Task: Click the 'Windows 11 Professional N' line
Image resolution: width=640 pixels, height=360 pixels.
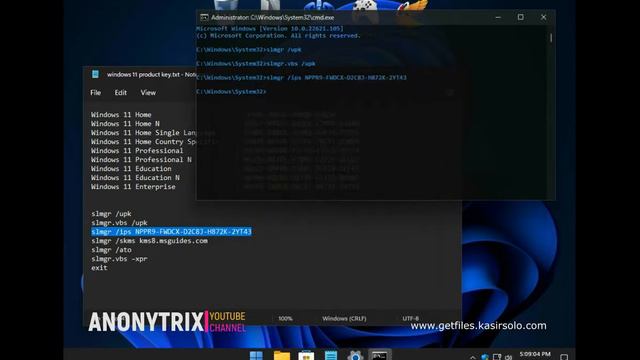Action: point(141,160)
